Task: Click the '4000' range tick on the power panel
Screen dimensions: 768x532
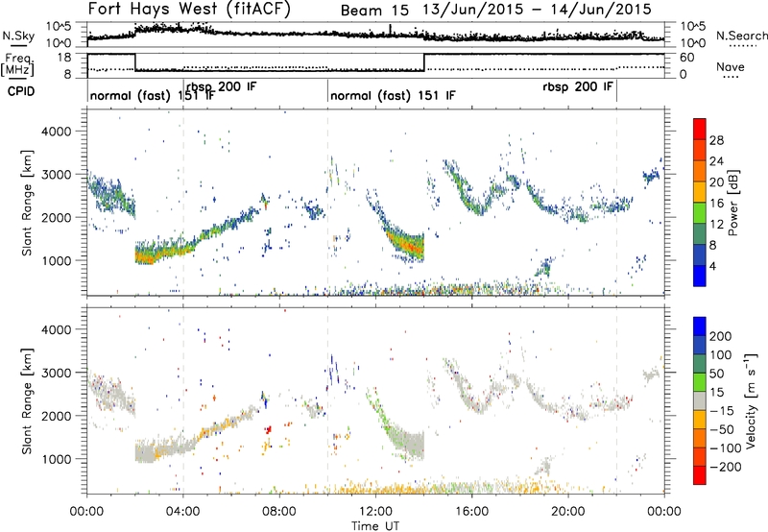Action: pyautogui.click(x=57, y=132)
